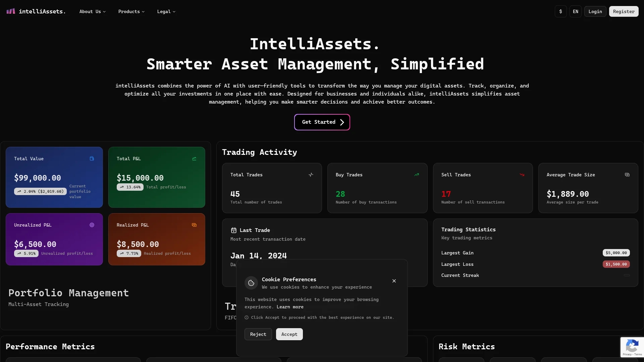Click the 7.73% badge on Realized P&L

tap(129, 253)
